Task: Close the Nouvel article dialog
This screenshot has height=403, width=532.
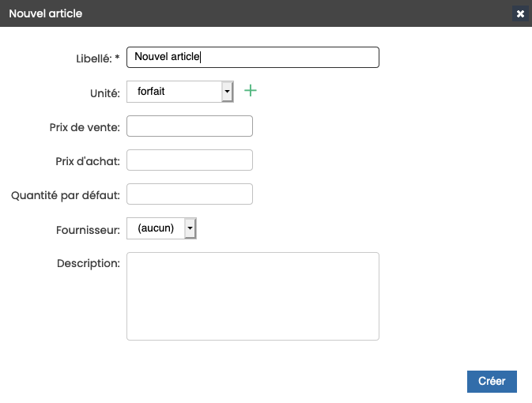Action: pos(520,13)
